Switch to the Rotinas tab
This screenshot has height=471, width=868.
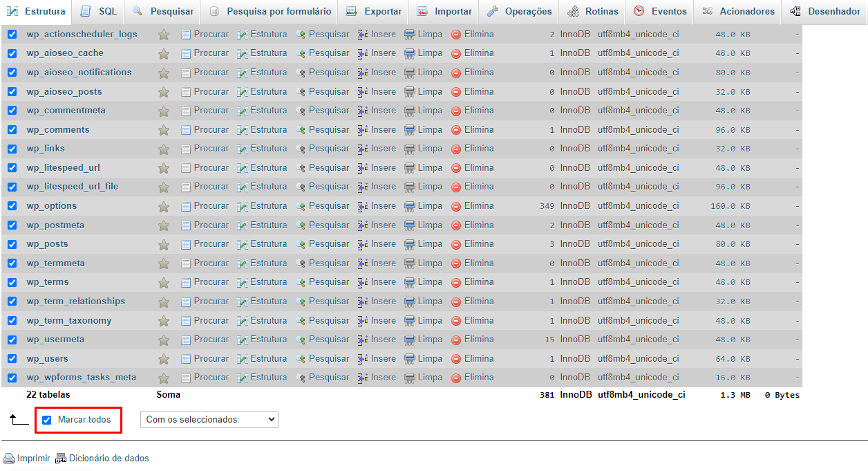pos(573,12)
